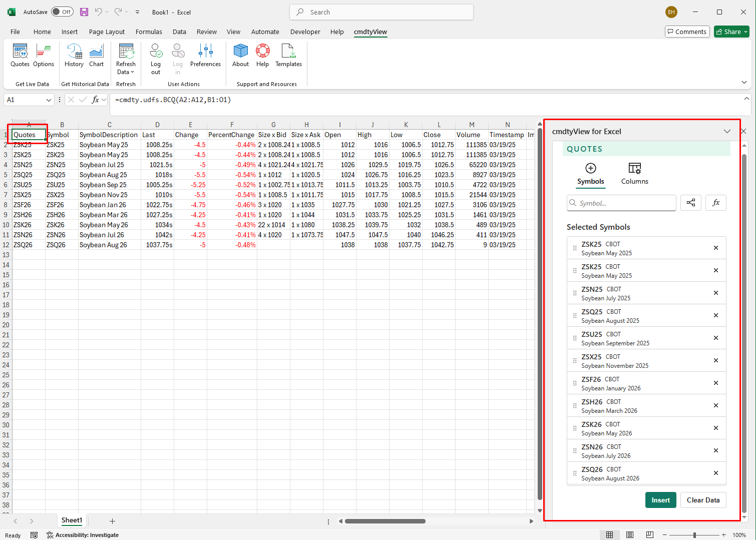Select the Sheet1 worksheet tab
Screen dimensions: 756x540
(x=72, y=520)
